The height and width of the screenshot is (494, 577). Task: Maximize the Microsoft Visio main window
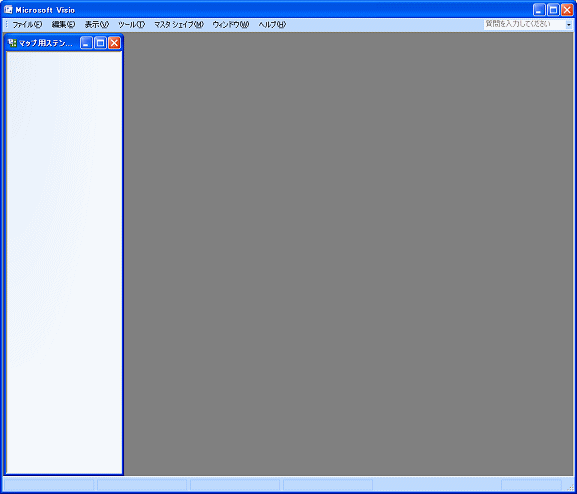pyautogui.click(x=553, y=10)
